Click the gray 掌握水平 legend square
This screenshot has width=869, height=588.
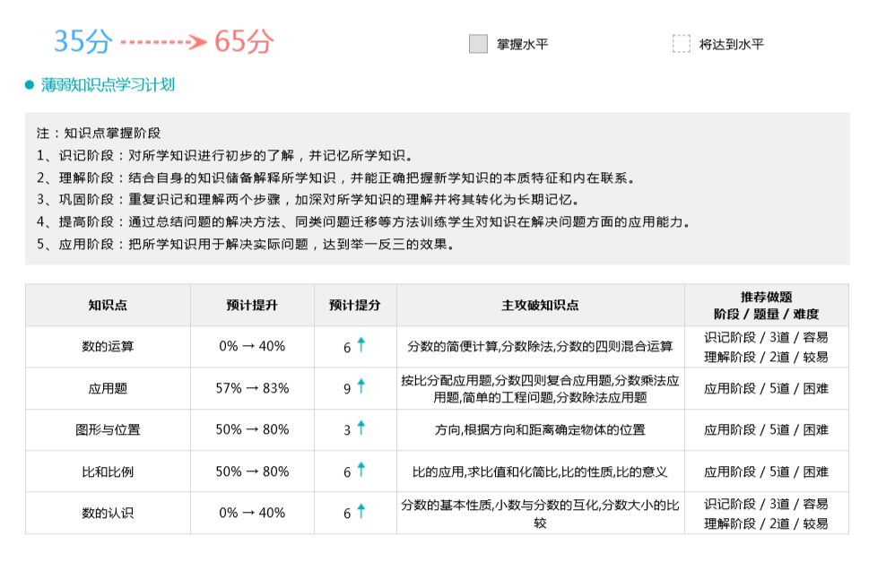478,44
